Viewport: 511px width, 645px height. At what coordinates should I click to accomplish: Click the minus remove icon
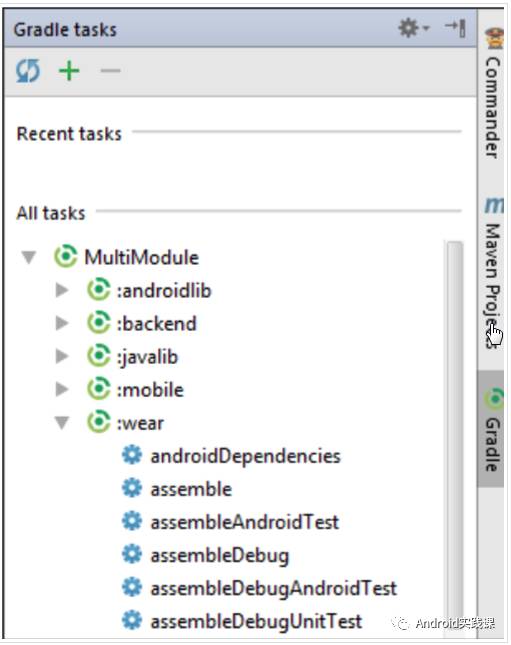click(x=110, y=71)
